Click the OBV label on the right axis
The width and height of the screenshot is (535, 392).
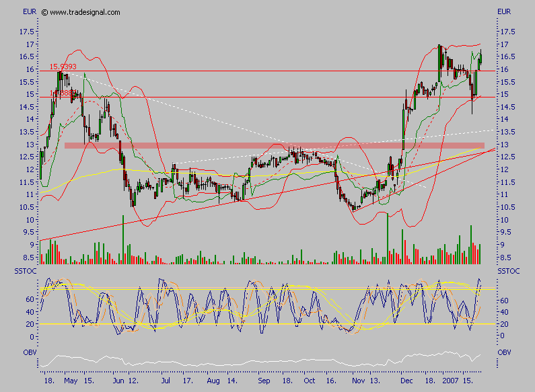[504, 352]
